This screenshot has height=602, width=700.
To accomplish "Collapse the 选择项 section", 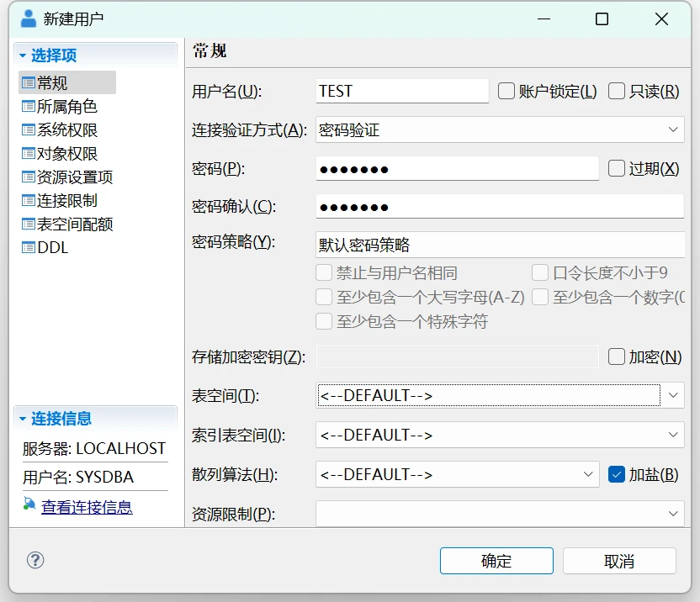I will click(23, 55).
